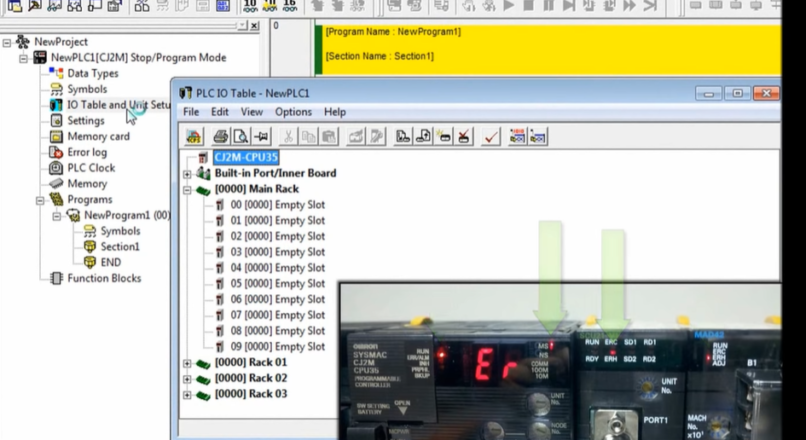
Task: Click the transfer-to-PLC icon with up arrow
Action: click(424, 137)
